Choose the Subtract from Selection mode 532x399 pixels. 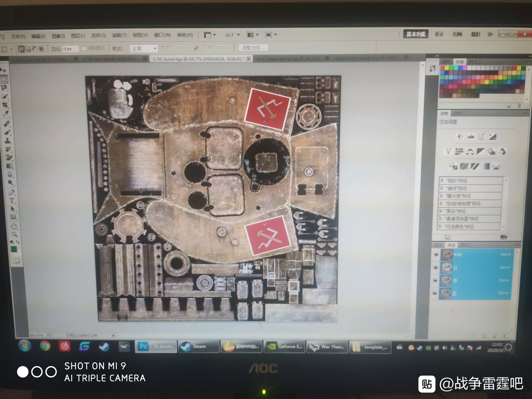pos(34,49)
